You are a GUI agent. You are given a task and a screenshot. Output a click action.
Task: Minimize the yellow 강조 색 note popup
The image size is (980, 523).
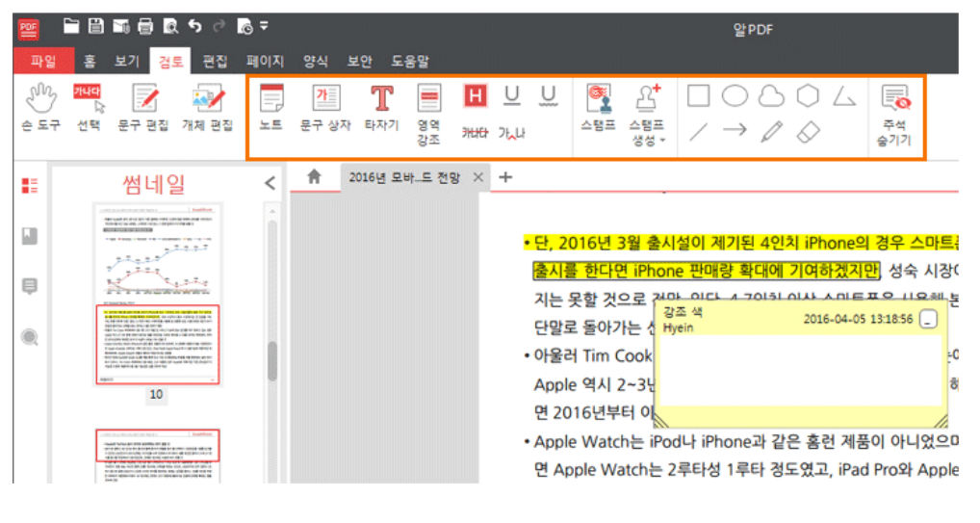(929, 319)
